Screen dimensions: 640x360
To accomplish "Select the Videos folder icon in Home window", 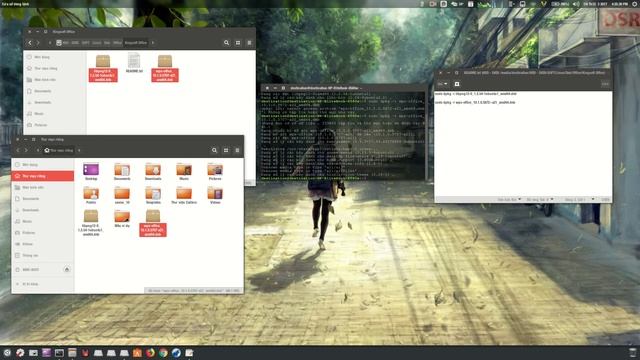I will point(215,193).
